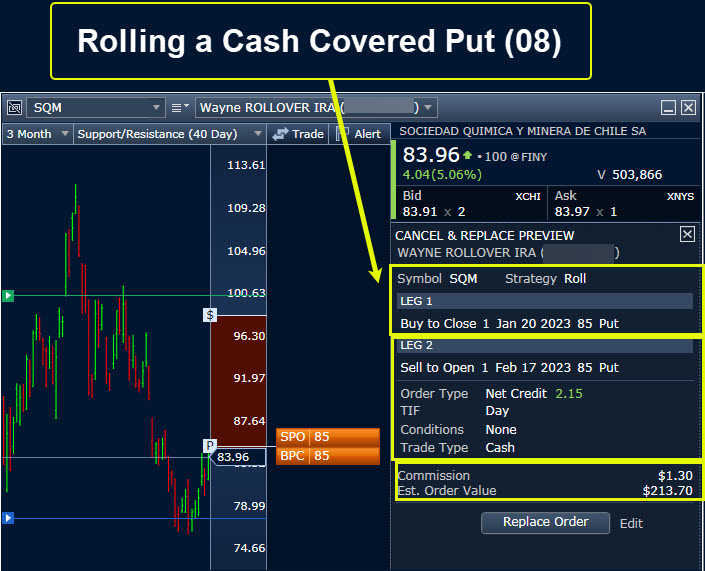This screenshot has height=571, width=705.
Task: Click the green resistance line arrow marker
Action: (x=8, y=296)
